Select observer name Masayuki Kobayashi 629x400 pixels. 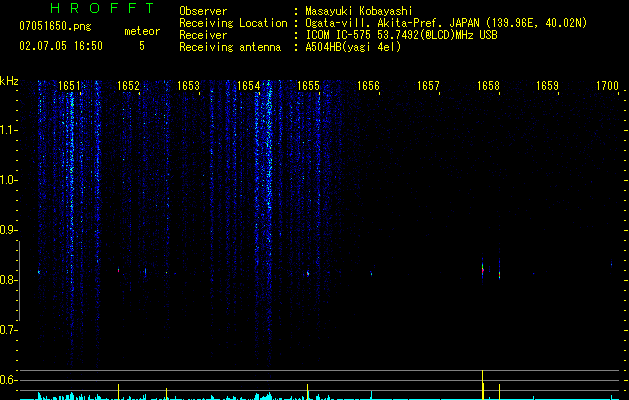coord(359,11)
